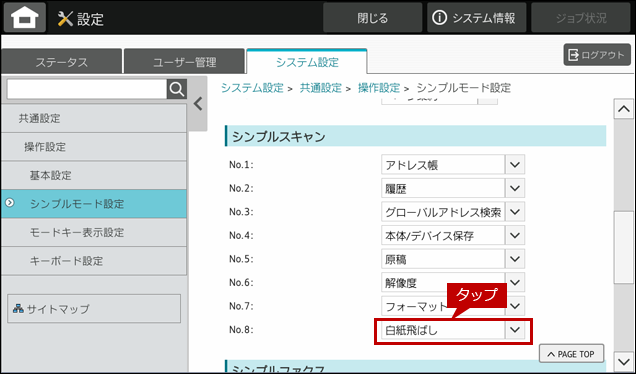The height and width of the screenshot is (374, 636).
Task: Open ジョブ状況 job status
Action: (581, 18)
